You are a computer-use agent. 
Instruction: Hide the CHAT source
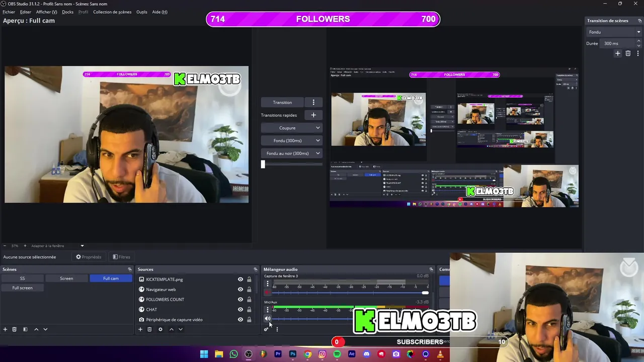pyautogui.click(x=240, y=310)
